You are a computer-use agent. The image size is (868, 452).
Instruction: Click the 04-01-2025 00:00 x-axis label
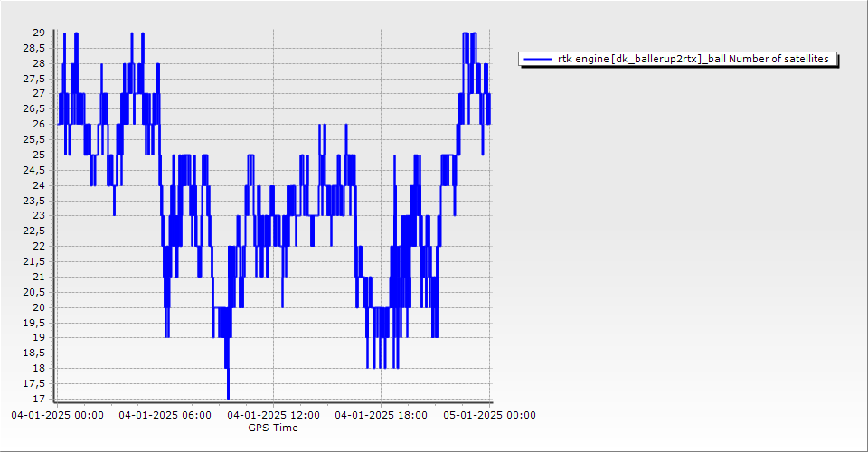pyautogui.click(x=57, y=416)
